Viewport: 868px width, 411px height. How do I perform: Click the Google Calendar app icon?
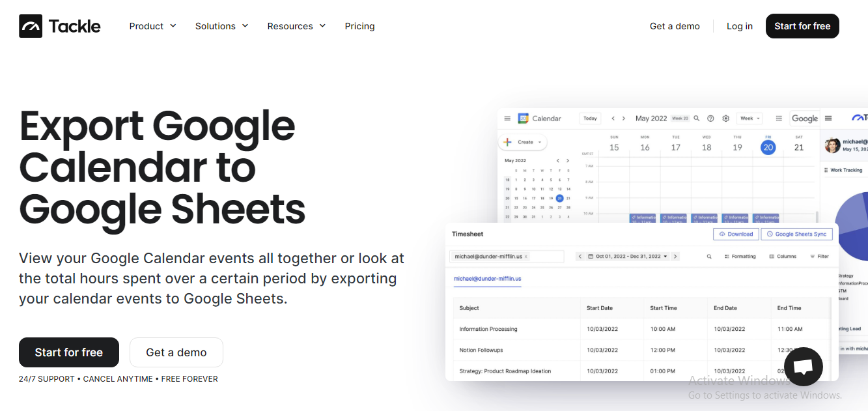pos(523,119)
